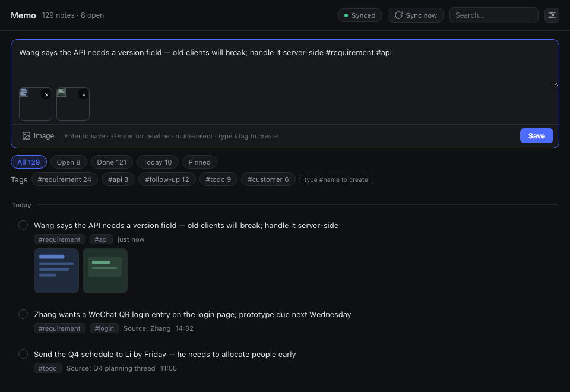Click the 11:05 timestamp
The width and height of the screenshot is (570, 392).
(168, 368)
